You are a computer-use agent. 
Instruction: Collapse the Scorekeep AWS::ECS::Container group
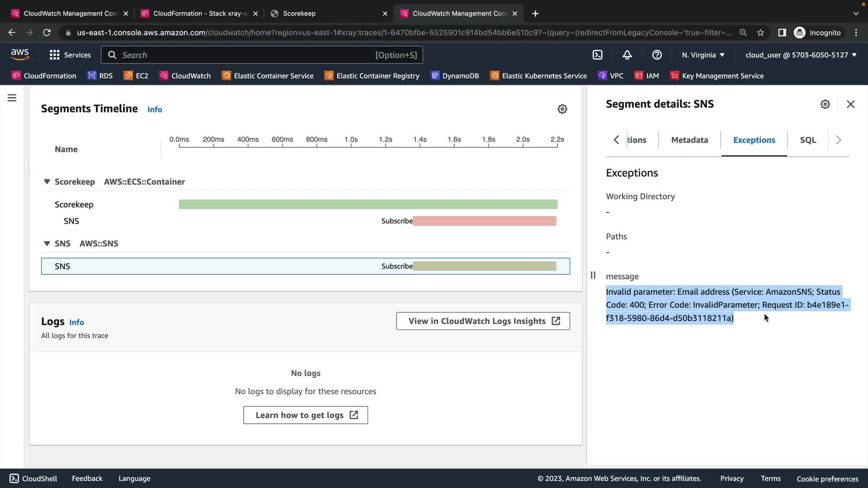point(47,182)
